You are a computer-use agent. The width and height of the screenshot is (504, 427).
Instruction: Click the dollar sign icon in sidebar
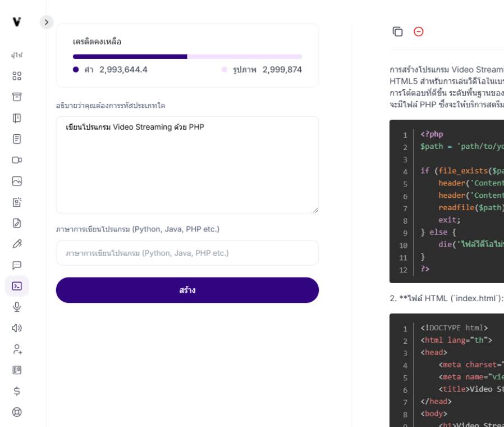click(x=17, y=391)
